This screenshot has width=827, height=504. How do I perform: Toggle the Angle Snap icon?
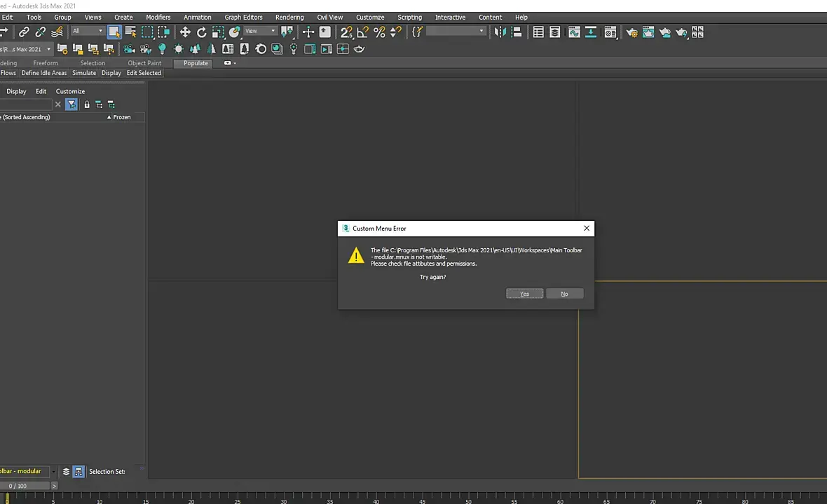[x=362, y=32]
